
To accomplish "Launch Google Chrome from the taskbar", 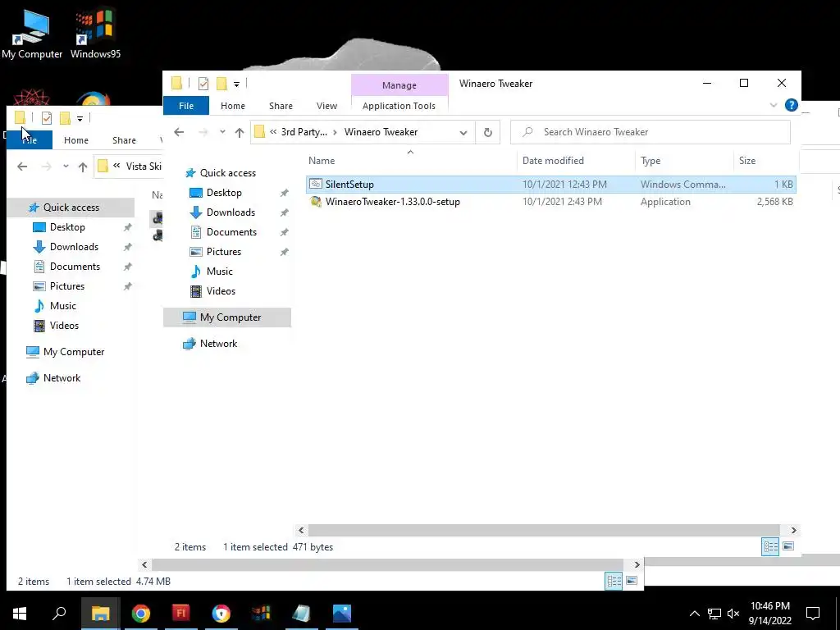I will coord(140,614).
